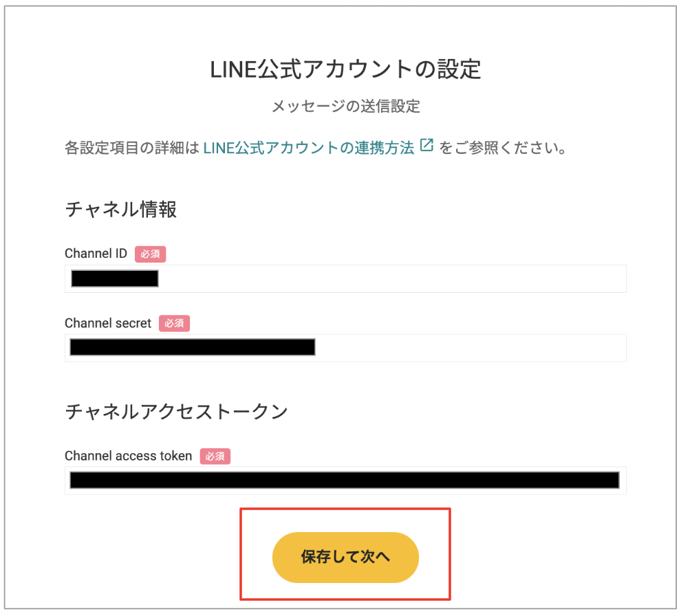Click the チャネル情報 section heading
Image resolution: width=681 pixels, height=616 pixels.
pos(121,209)
